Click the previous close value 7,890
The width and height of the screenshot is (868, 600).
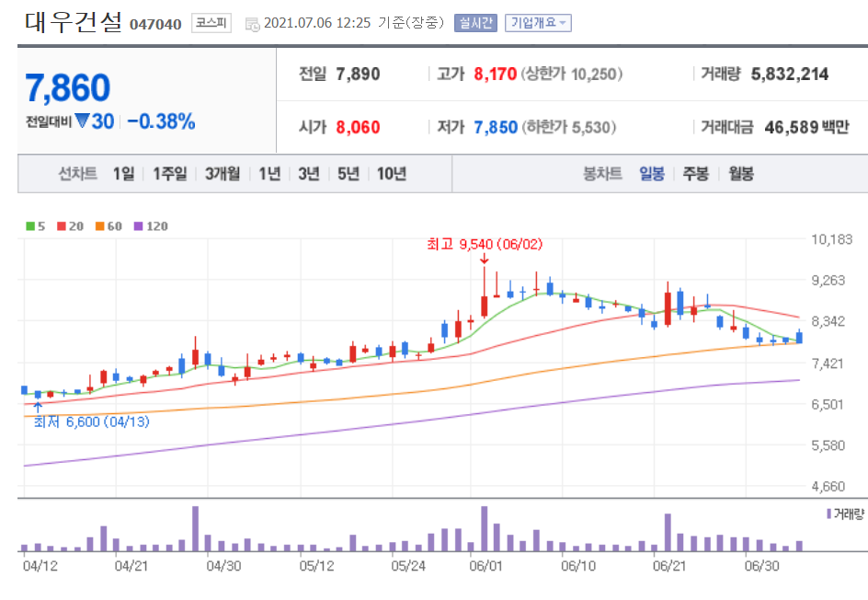[358, 74]
